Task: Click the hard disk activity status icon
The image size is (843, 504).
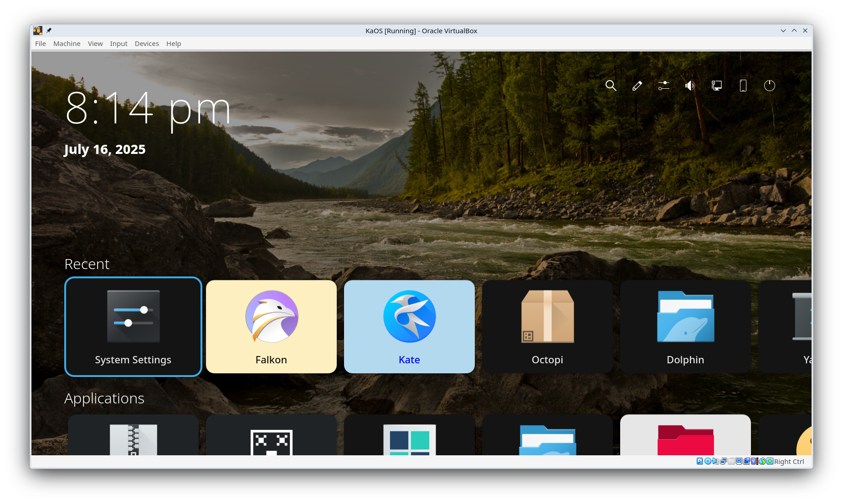Action: (699, 461)
